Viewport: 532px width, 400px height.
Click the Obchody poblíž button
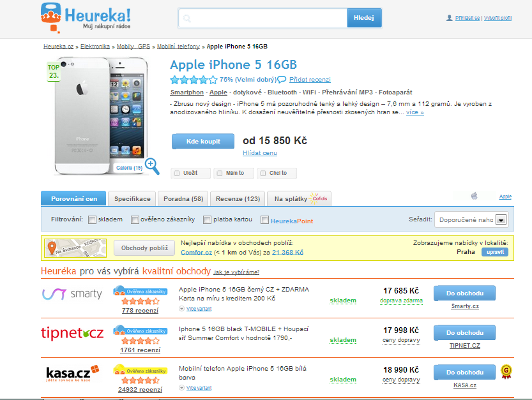point(144,248)
